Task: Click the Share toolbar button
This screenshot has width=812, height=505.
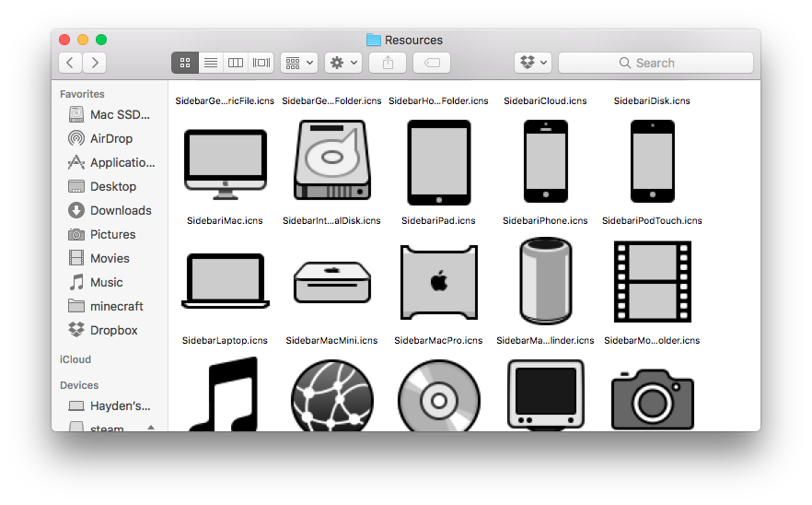Action: [388, 63]
